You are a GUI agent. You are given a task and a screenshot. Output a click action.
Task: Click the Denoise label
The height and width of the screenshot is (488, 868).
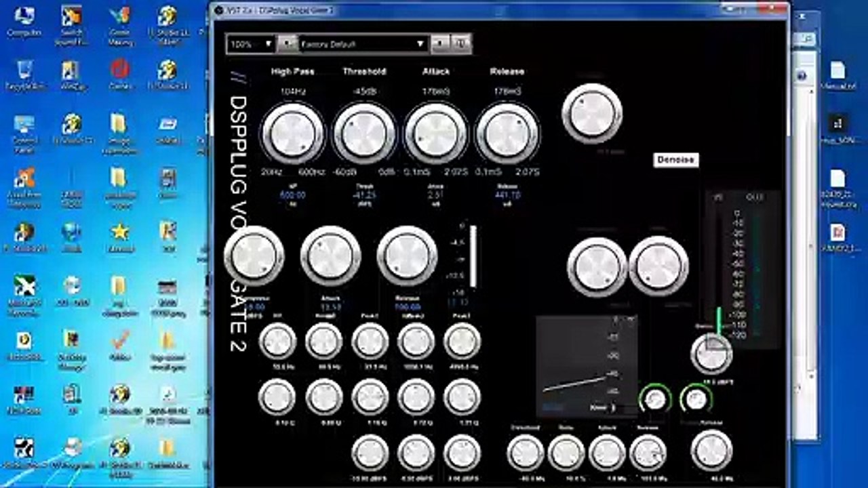tap(676, 159)
